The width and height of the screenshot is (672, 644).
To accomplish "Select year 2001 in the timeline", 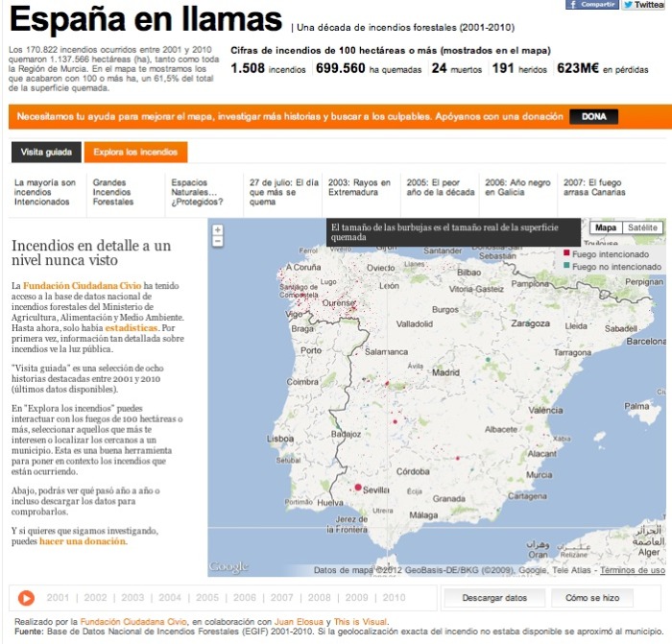I will (58, 598).
